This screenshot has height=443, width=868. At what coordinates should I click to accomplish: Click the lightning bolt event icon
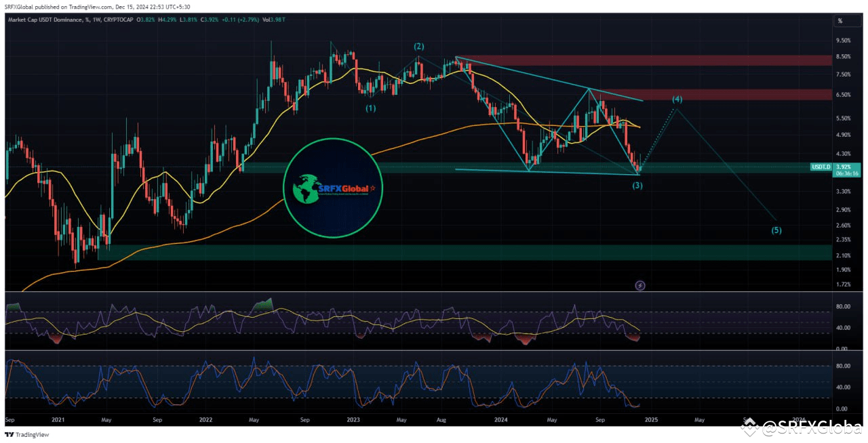[x=640, y=285]
